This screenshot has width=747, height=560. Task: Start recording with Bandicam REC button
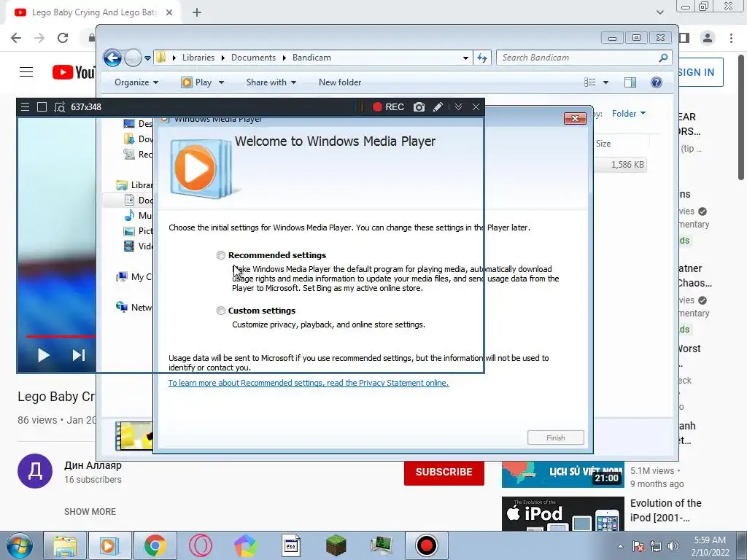(388, 107)
